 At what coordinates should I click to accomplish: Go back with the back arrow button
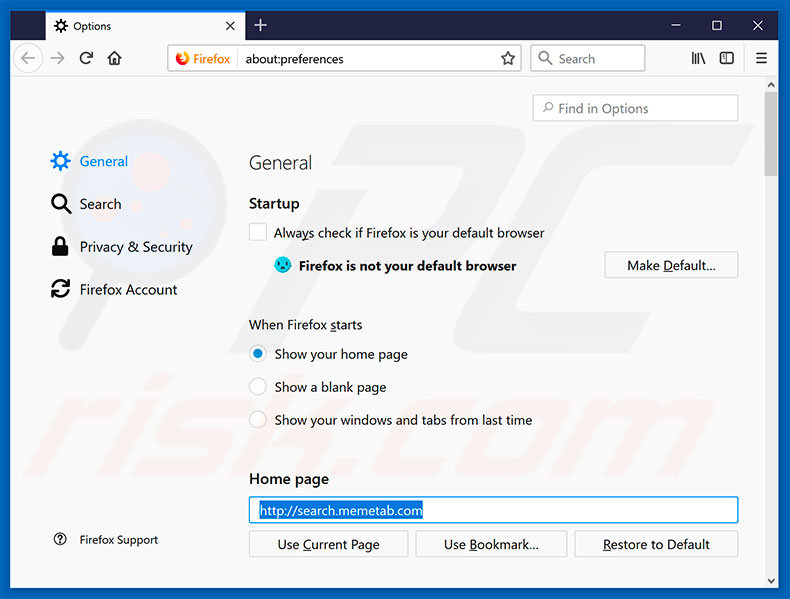[x=28, y=58]
